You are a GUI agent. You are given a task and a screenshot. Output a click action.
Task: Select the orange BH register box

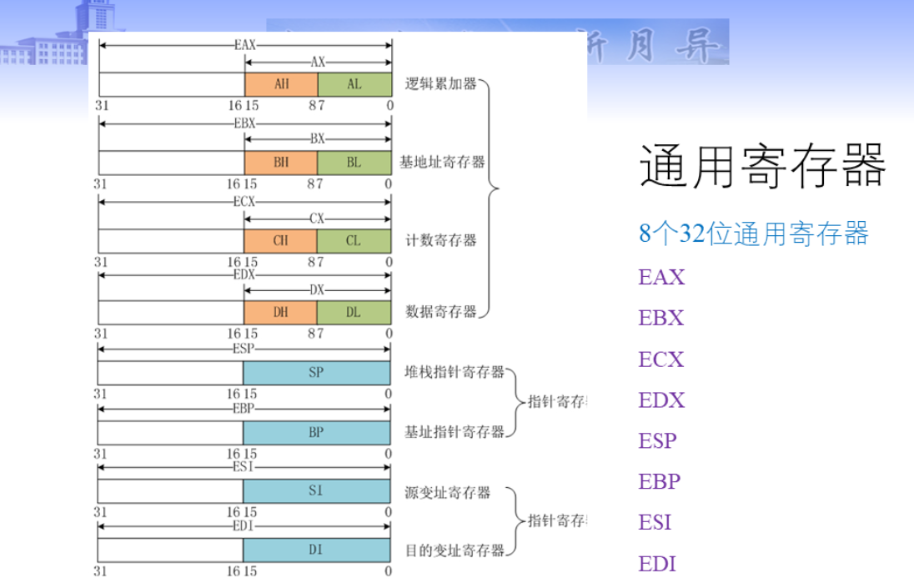[x=281, y=163]
